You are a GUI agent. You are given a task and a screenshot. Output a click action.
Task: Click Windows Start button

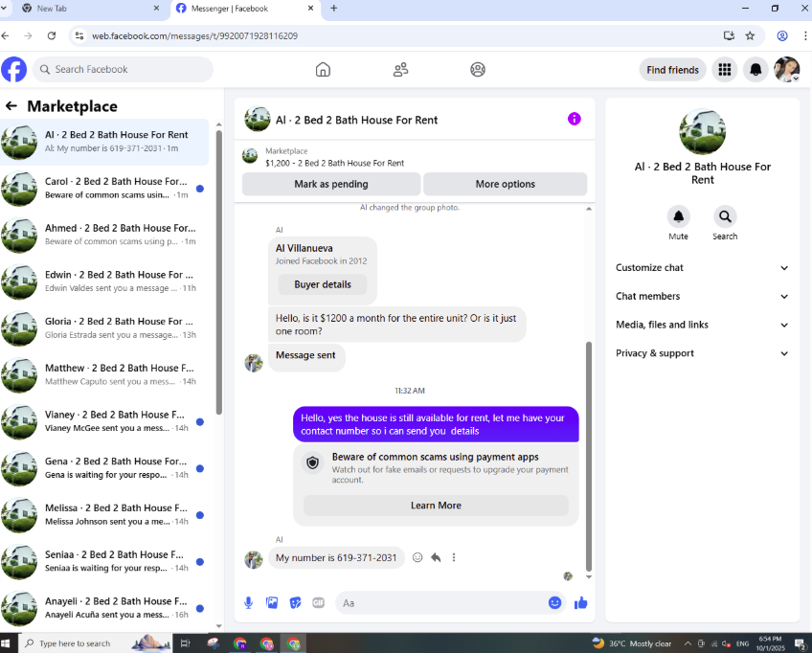pos(6,643)
